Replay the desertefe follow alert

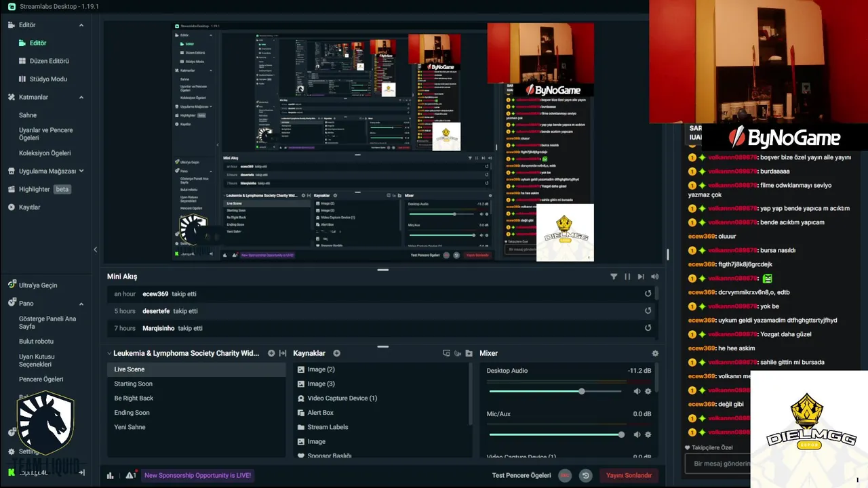pos(648,310)
